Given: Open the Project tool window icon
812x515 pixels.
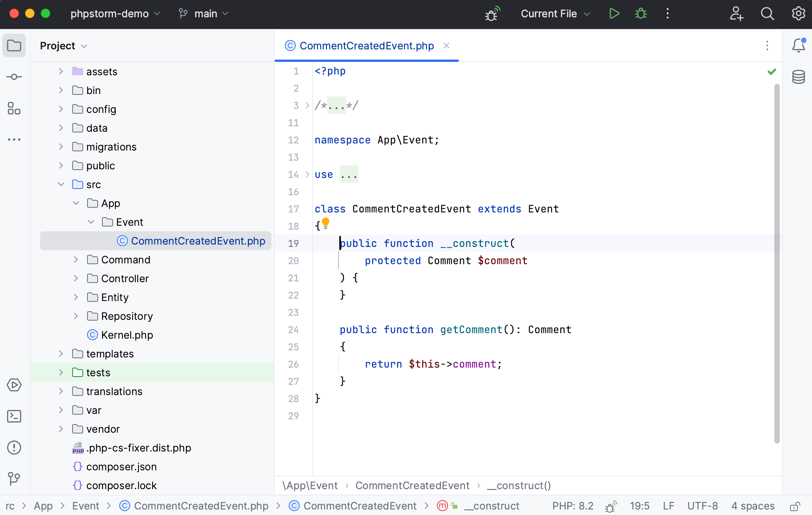Looking at the screenshot, I should (14, 46).
